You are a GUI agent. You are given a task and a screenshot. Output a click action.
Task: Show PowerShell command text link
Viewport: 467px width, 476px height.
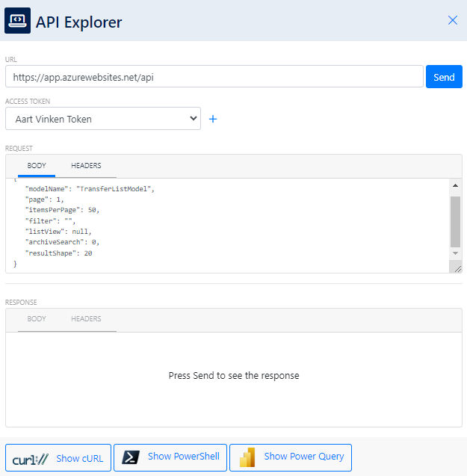tap(183, 457)
